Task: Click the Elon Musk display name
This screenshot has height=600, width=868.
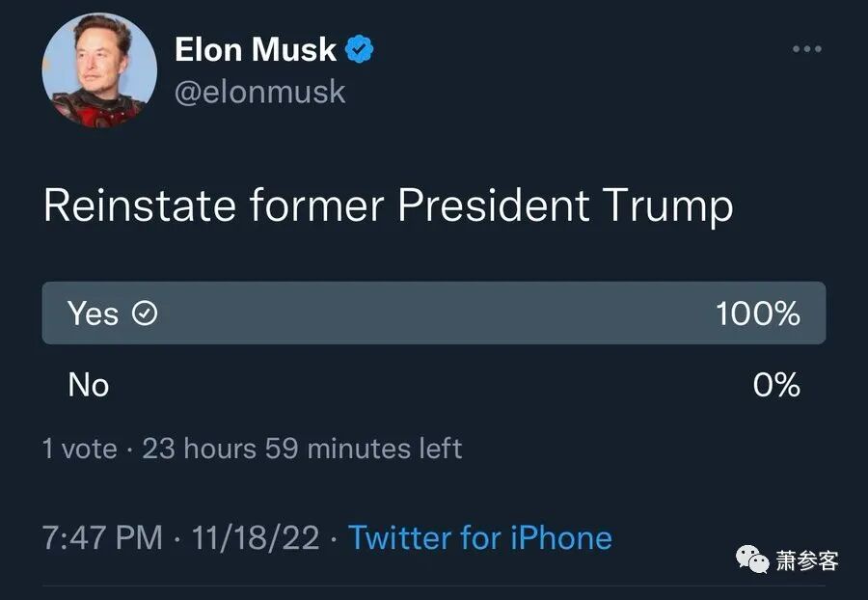Action: click(256, 49)
